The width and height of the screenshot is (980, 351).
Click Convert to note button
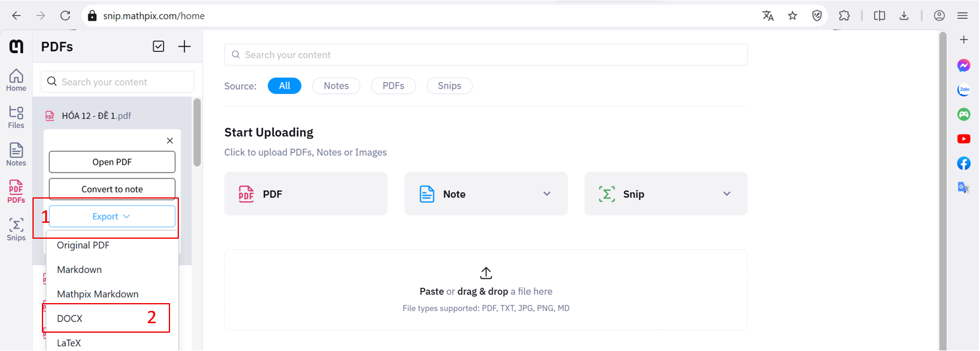tap(112, 189)
